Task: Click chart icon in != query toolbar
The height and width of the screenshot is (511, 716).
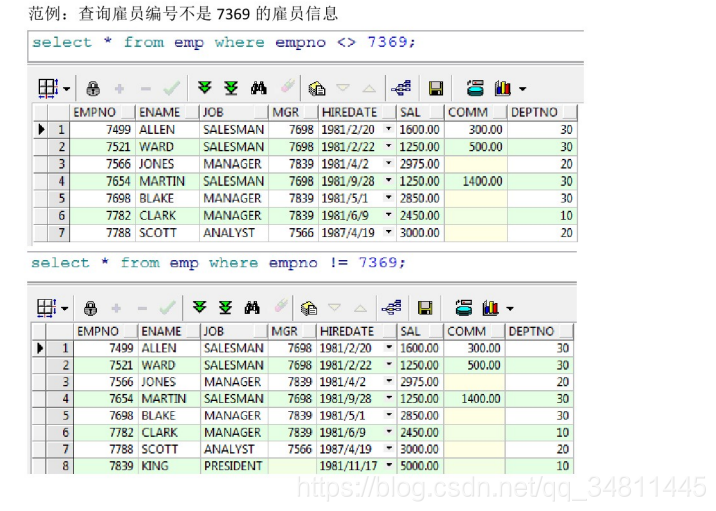Action: [490, 308]
